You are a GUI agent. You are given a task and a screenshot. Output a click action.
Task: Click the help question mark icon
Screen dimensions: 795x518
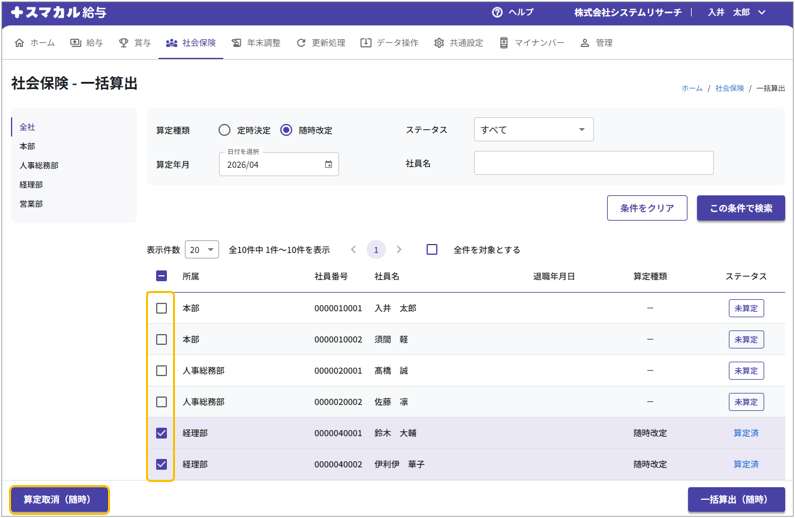coord(497,13)
